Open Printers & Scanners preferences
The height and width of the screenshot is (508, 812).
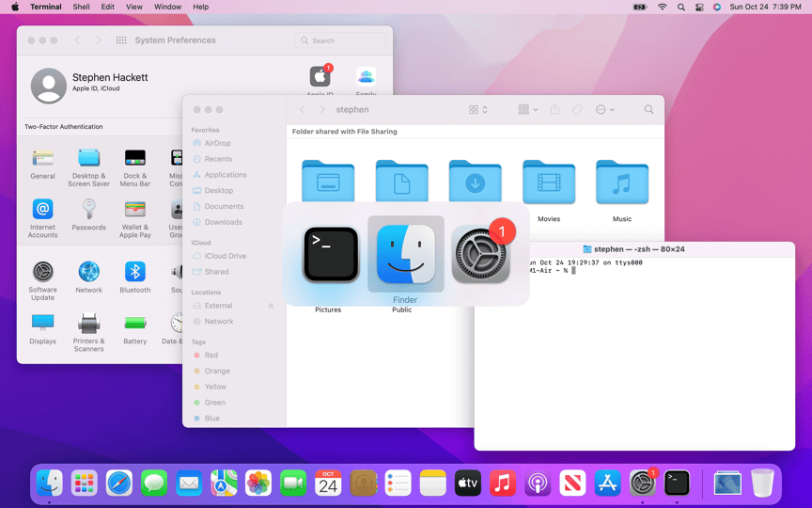pos(88,332)
